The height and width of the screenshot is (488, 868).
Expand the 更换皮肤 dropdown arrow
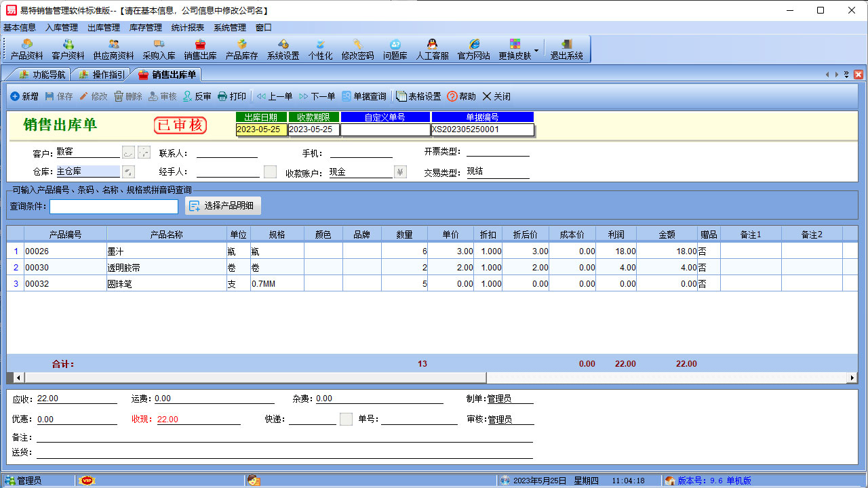coord(536,50)
